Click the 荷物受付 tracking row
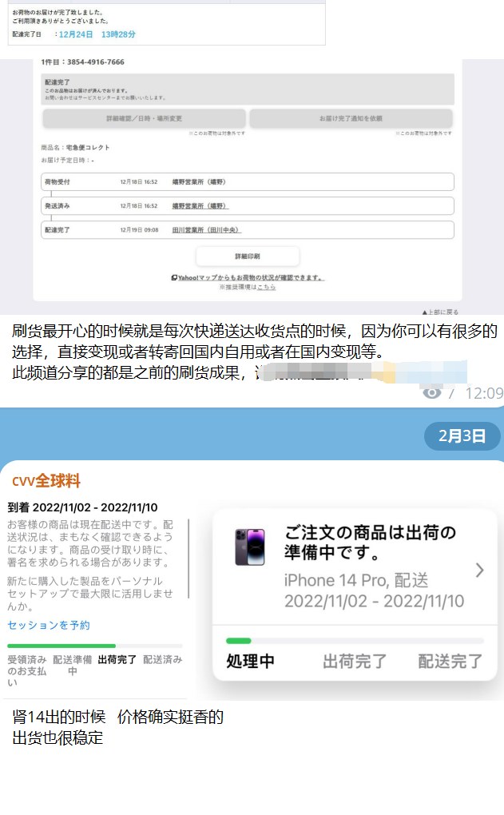Image resolution: width=504 pixels, height=815 pixels. click(248, 182)
